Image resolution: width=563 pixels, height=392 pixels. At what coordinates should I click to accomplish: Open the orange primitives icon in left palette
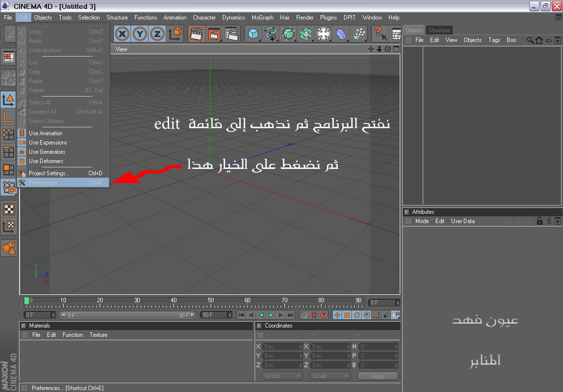click(9, 248)
